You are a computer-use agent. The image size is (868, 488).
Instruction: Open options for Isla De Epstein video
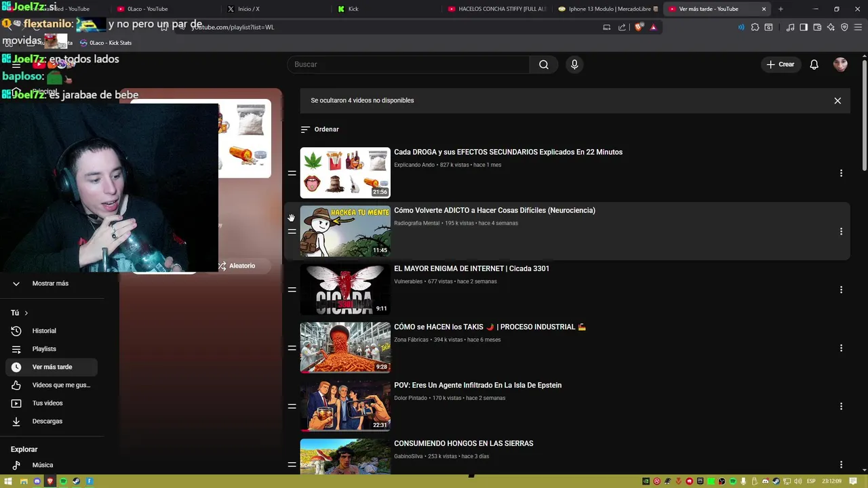(841, 406)
